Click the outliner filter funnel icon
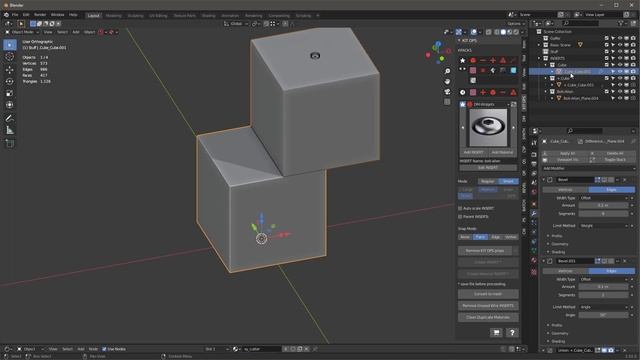Image resolution: width=640 pixels, height=360 pixels. click(x=621, y=23)
